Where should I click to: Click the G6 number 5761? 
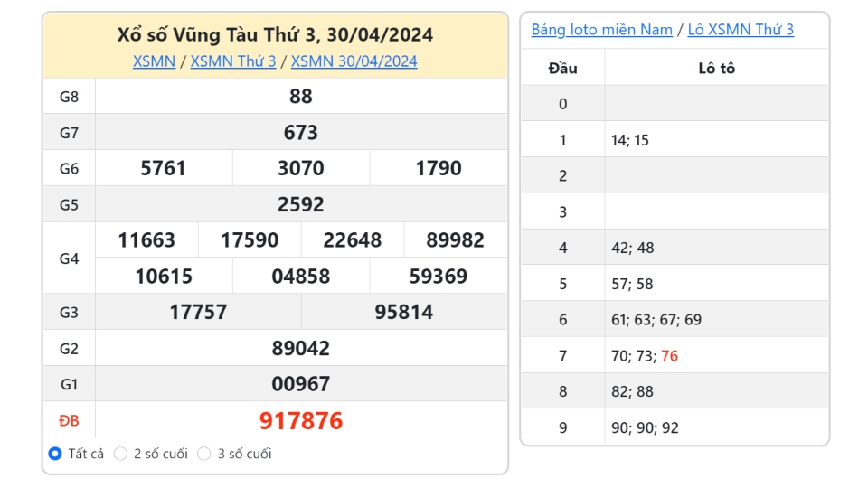click(x=164, y=168)
